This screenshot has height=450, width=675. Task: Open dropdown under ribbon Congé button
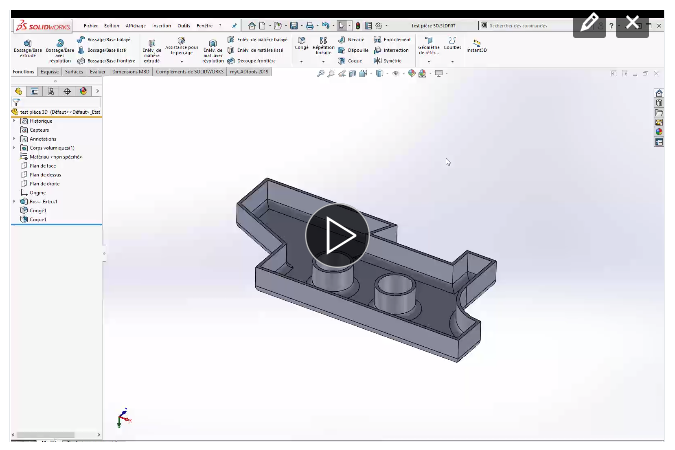[301, 62]
